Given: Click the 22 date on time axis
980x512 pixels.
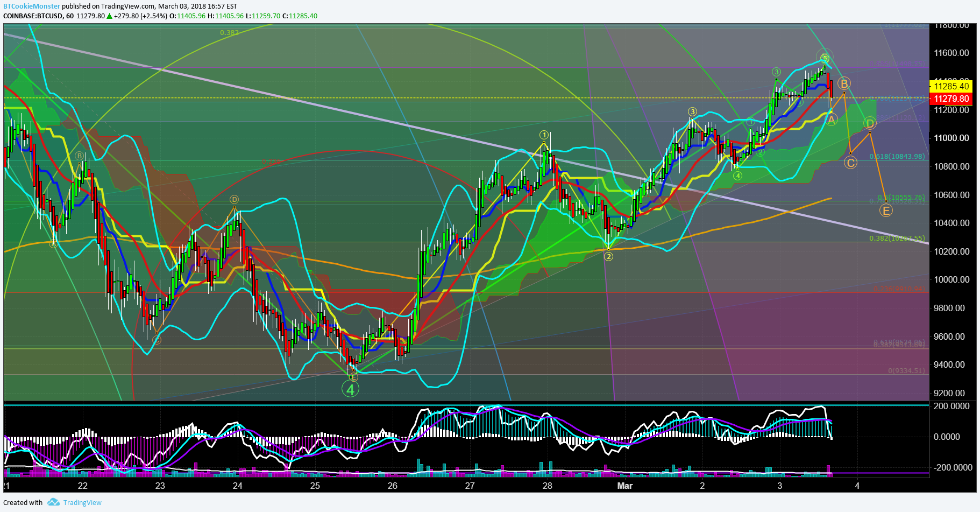Looking at the screenshot, I should click(82, 486).
